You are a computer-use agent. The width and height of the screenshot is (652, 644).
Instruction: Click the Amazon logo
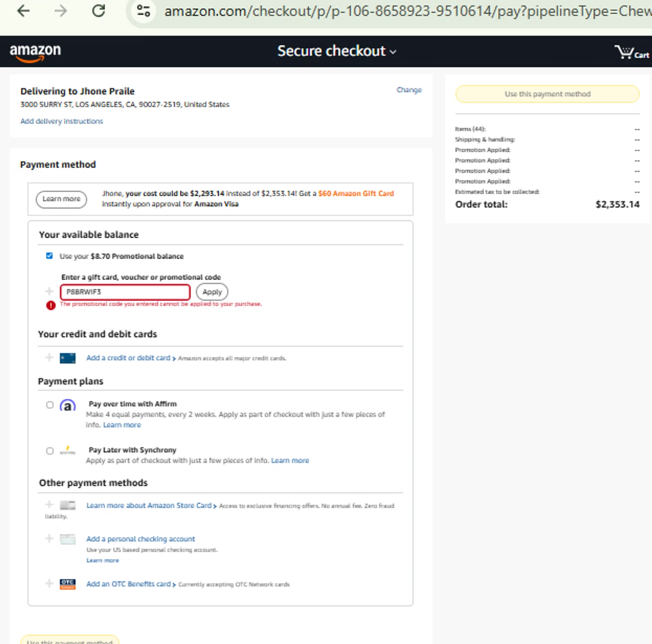click(x=35, y=53)
